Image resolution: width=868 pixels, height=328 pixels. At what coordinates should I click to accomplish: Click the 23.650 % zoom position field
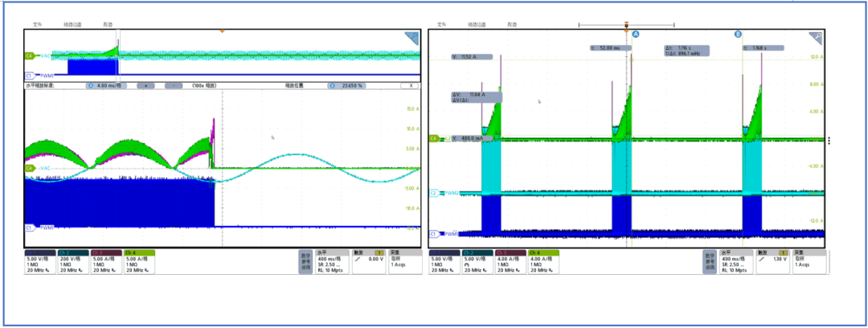click(x=347, y=86)
